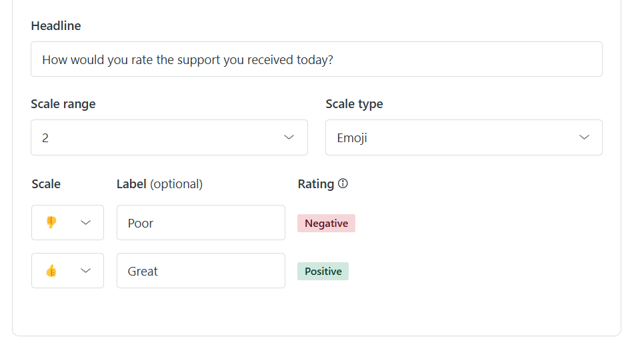Viewport: 644px width, 347px height.
Task: Expand the thumbs up scale chevron
Action: [85, 270]
